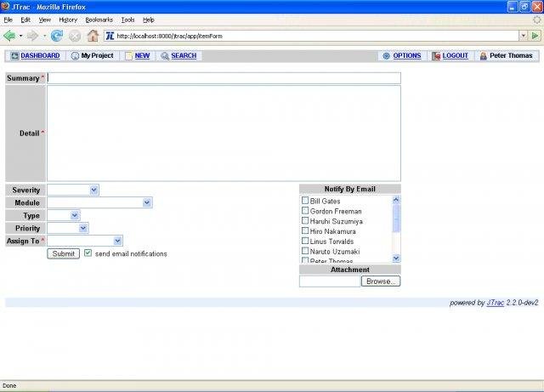The height and width of the screenshot is (392, 544).
Task: Click into the Detail text area
Action: coord(224,134)
